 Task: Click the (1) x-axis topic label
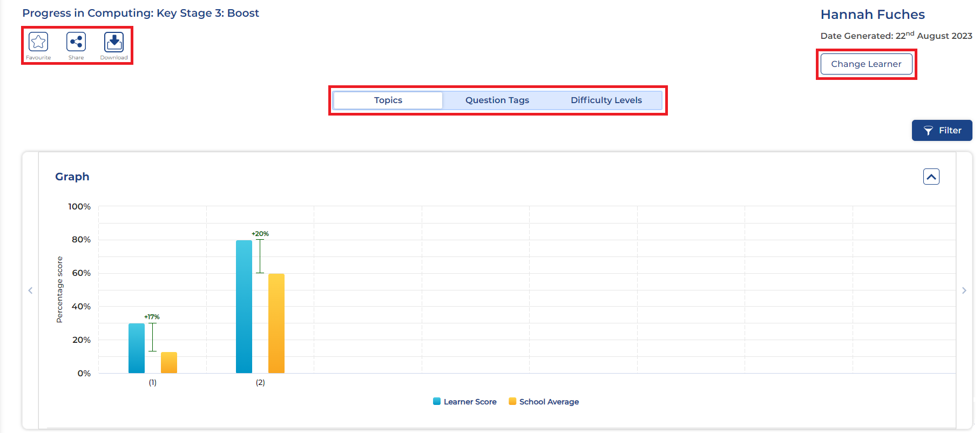click(153, 382)
